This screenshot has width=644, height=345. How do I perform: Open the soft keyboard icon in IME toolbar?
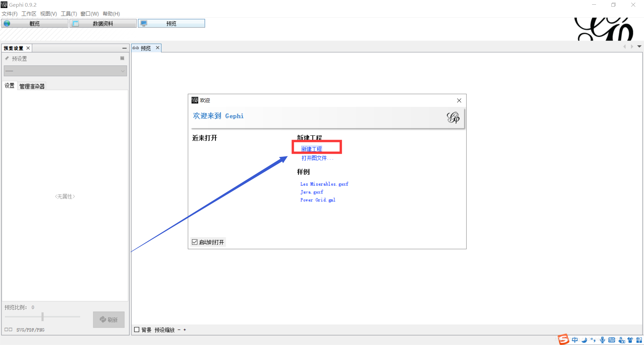coord(611,340)
